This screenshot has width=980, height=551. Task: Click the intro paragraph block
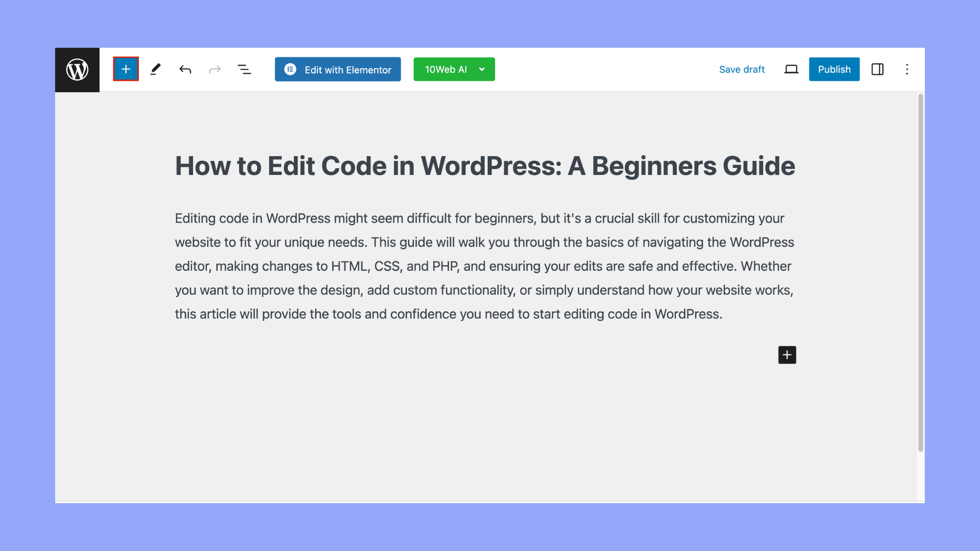point(484,266)
